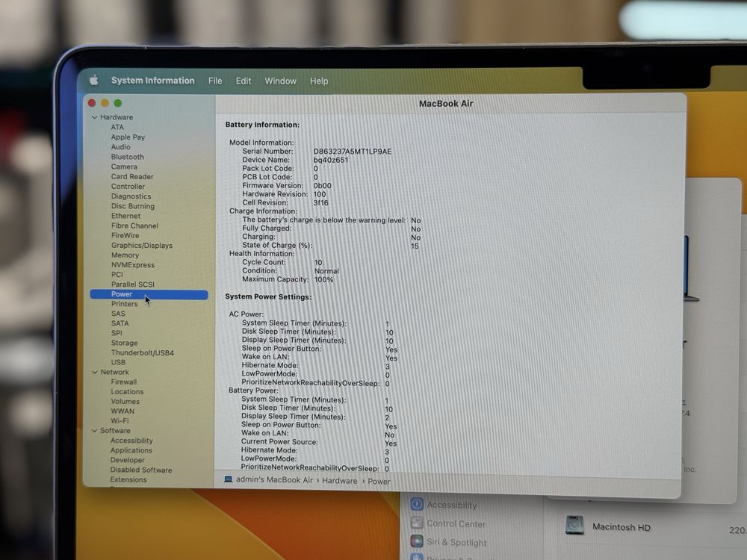Select the highlighted Power item
The width and height of the screenshot is (747, 560).
pos(149,294)
